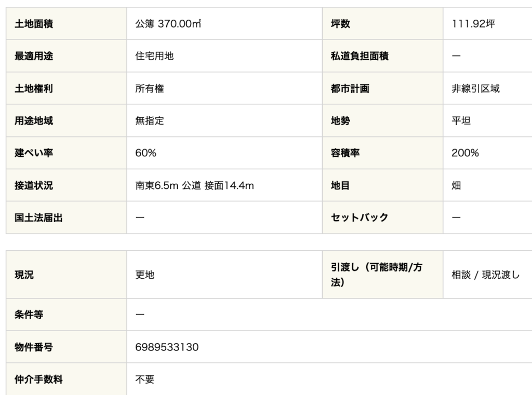
Task: Select the 非線引区域 value
Action: [475, 88]
